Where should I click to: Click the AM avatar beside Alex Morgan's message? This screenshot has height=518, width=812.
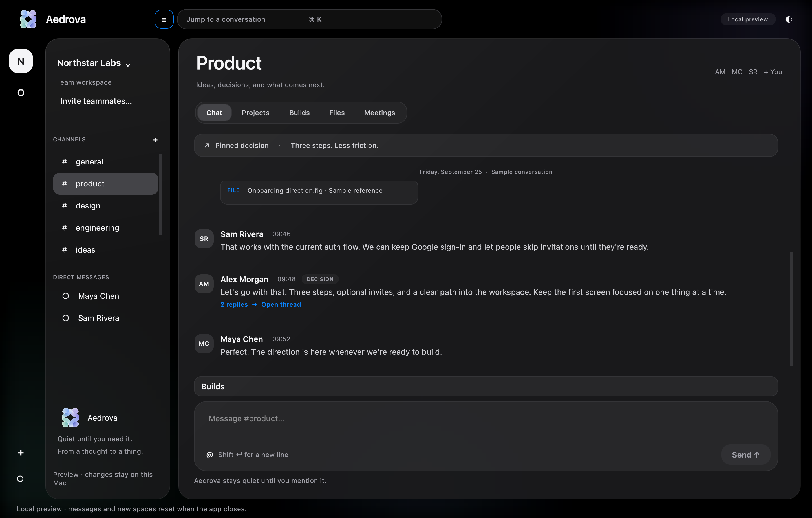pyautogui.click(x=204, y=284)
